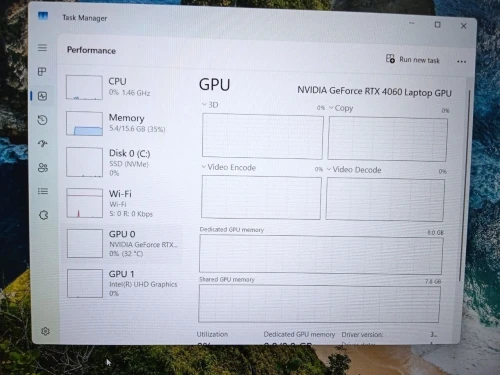500x375 pixels.
Task: Open the Users page sidebar icon
Action: pos(43,167)
